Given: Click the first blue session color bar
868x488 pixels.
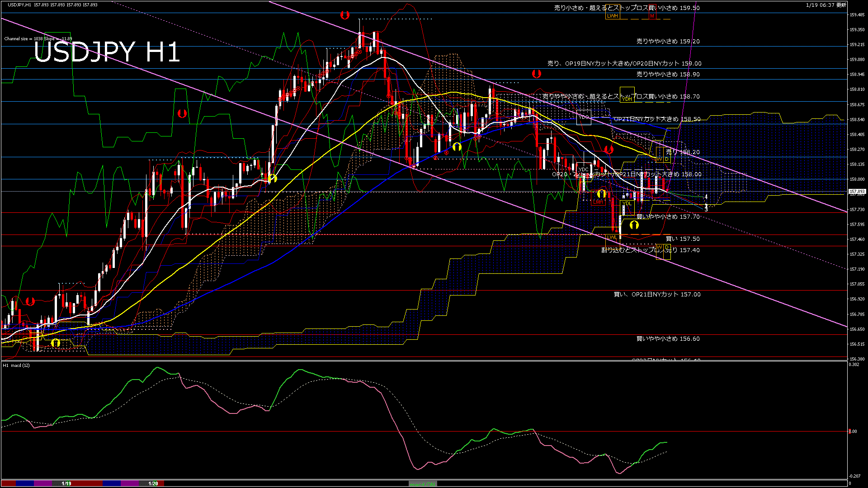Looking at the screenshot, I should 25,483.
